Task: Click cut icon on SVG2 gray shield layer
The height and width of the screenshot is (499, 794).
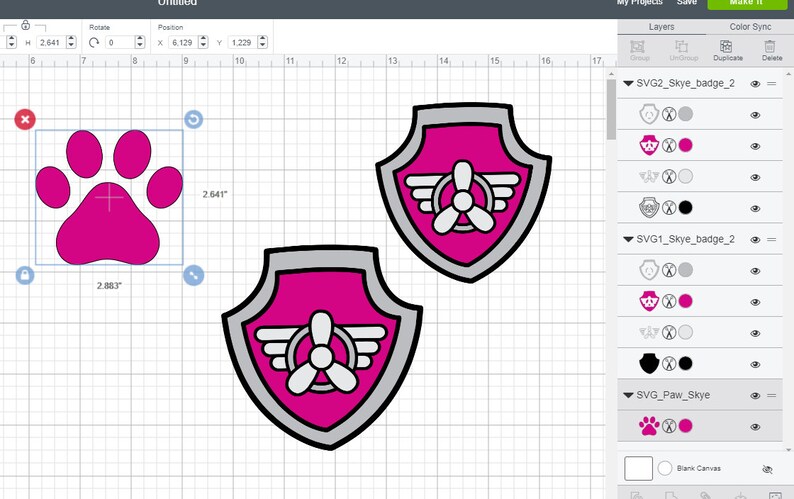Action: click(669, 114)
